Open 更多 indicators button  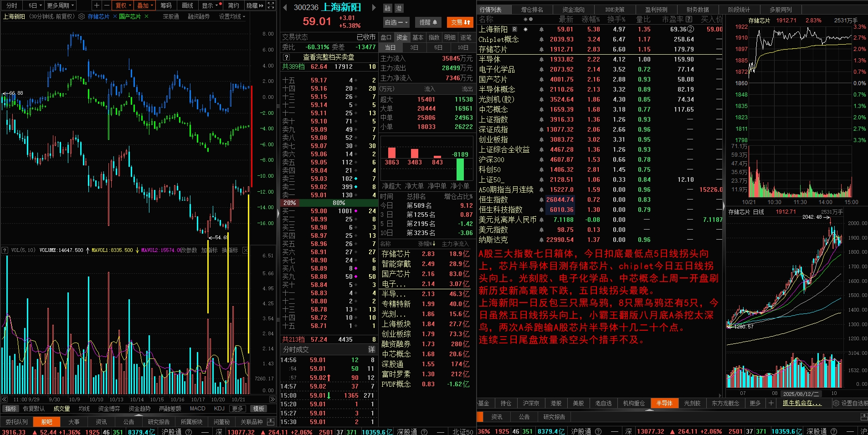coord(237,409)
